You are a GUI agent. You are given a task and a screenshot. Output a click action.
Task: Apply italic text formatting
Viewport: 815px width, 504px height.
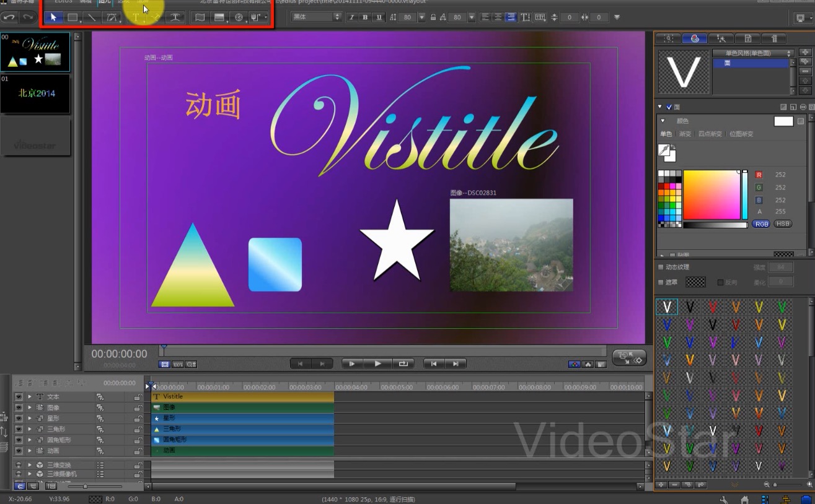[x=352, y=17]
